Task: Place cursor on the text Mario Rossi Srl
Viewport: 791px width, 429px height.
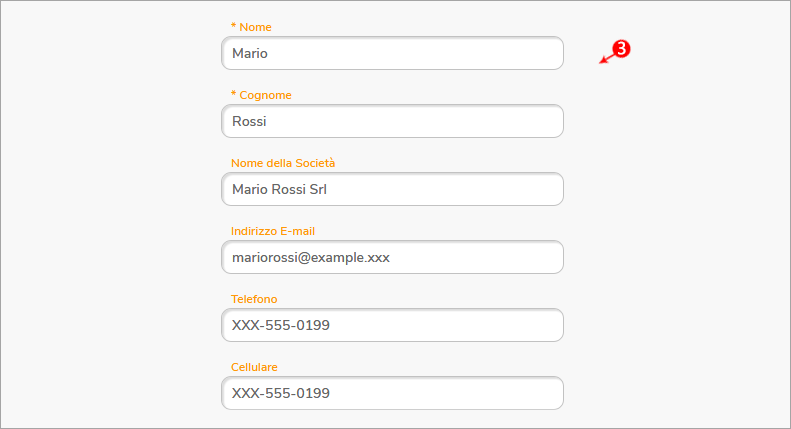Action: pos(279,189)
